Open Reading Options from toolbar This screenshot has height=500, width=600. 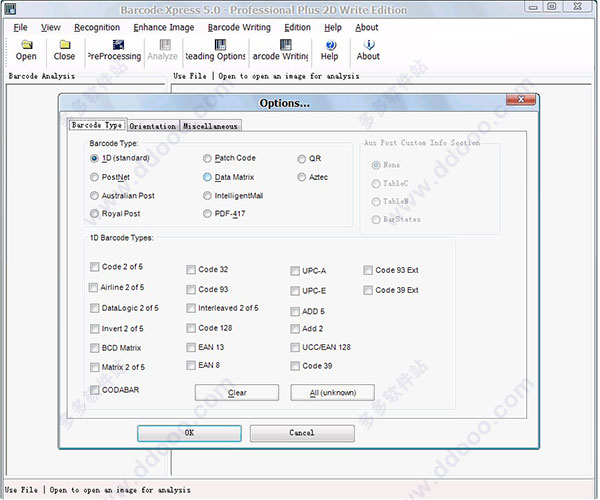click(x=215, y=50)
